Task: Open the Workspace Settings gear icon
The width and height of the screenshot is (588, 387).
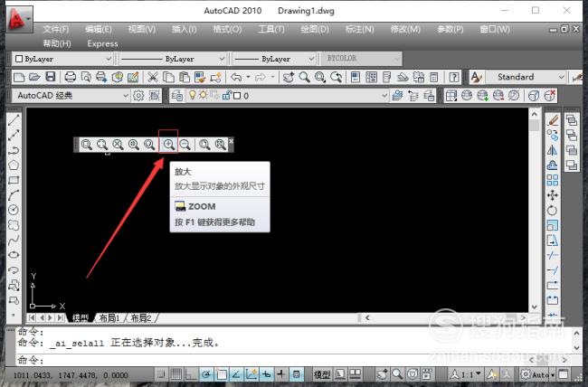Action: 138,96
